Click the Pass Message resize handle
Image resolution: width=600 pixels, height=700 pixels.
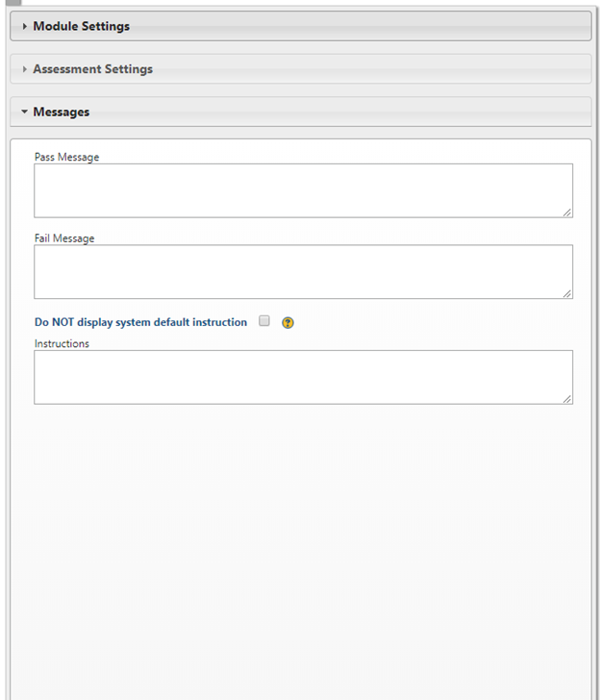[567, 212]
